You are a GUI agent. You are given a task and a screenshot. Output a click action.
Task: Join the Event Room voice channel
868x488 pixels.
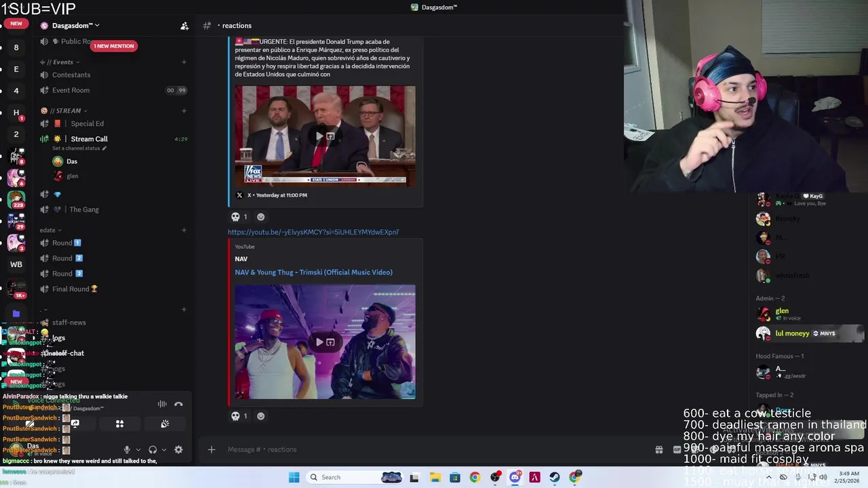click(113, 90)
